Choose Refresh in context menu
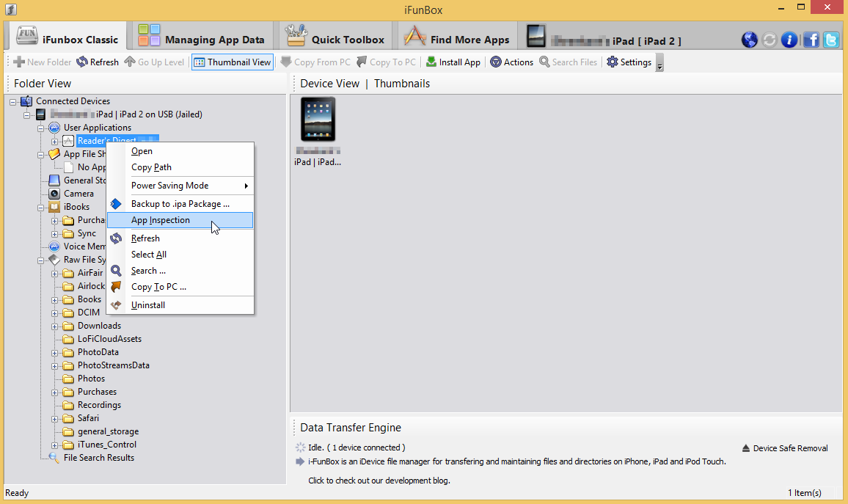This screenshot has width=848, height=504. click(x=180, y=238)
